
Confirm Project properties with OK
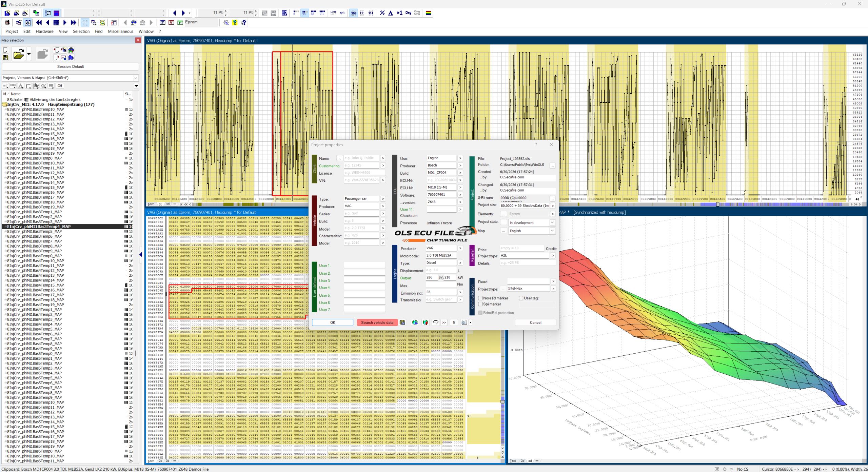tap(332, 322)
